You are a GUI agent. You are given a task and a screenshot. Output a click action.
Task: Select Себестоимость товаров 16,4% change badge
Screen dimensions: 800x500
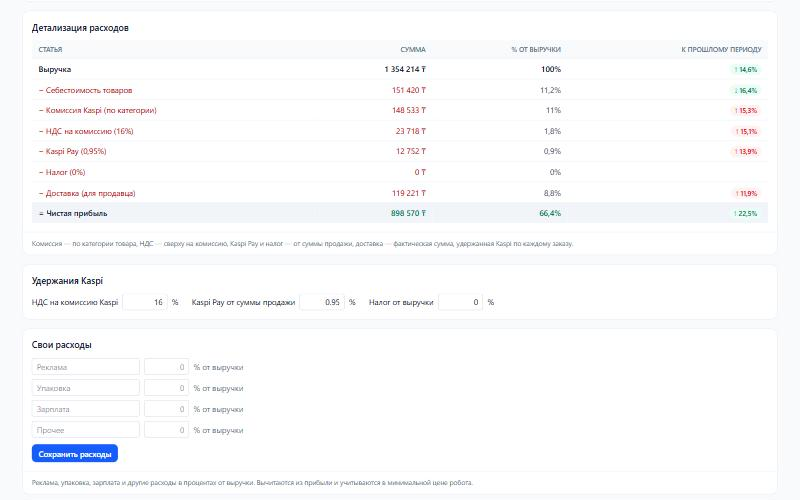(745, 90)
